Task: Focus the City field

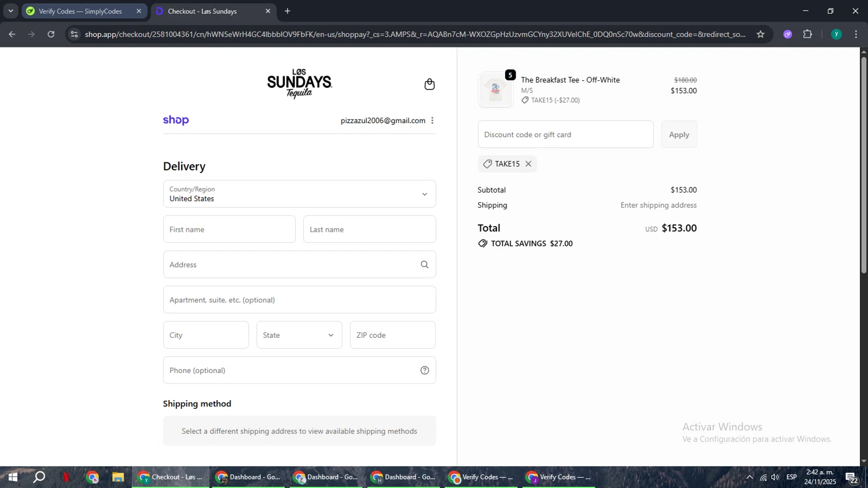Action: click(x=206, y=335)
